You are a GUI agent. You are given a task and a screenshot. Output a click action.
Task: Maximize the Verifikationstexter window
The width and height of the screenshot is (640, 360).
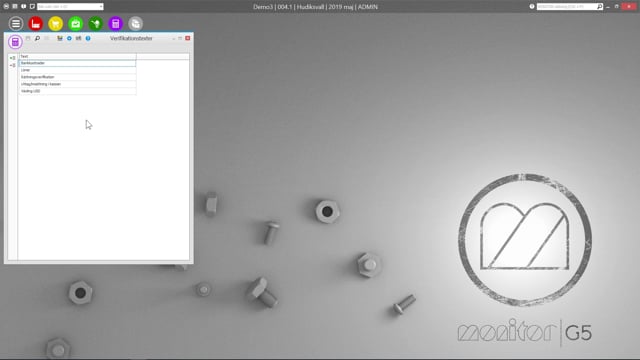[180, 38]
